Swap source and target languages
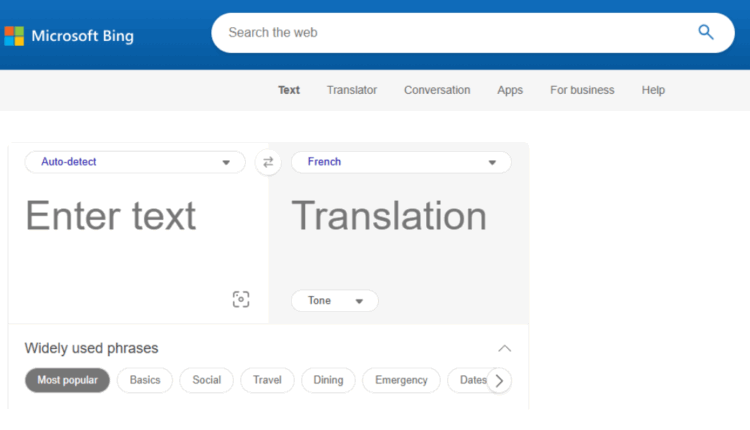Screen dimensions: 750x430 [x=268, y=162]
